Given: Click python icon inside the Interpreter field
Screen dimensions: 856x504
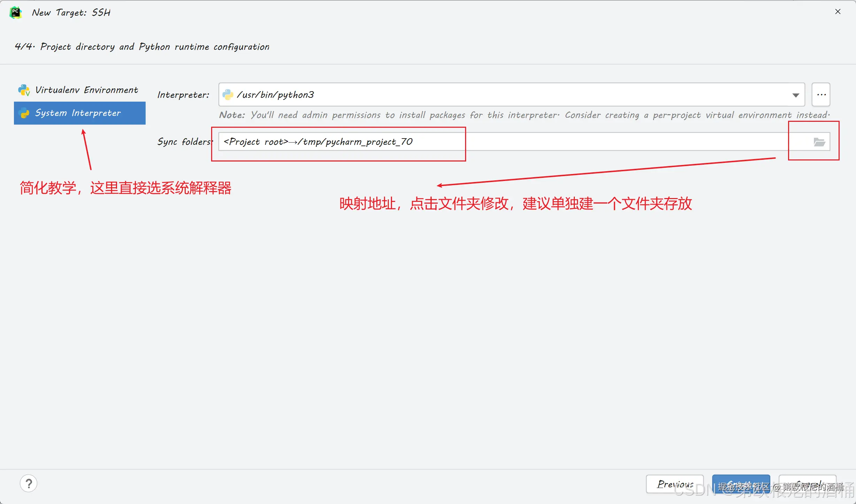Looking at the screenshot, I should 228,95.
